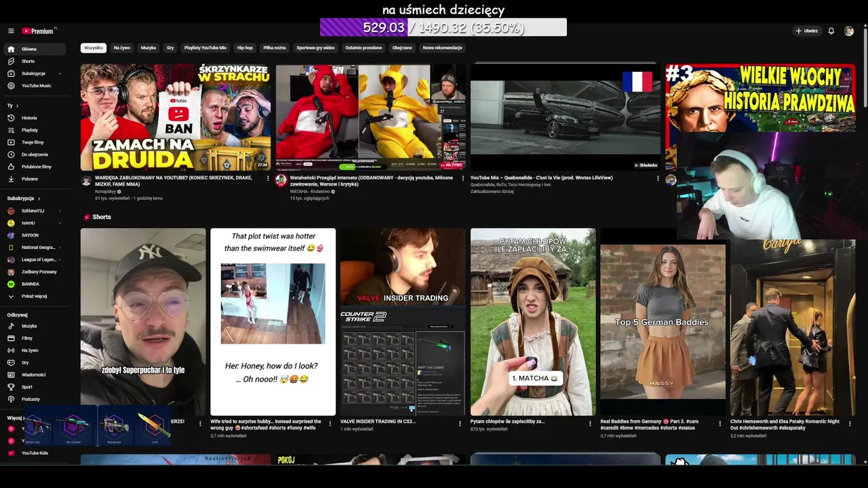Select the Sportowe gry wideo chip
This screenshot has width=868, height=488.
(x=316, y=48)
